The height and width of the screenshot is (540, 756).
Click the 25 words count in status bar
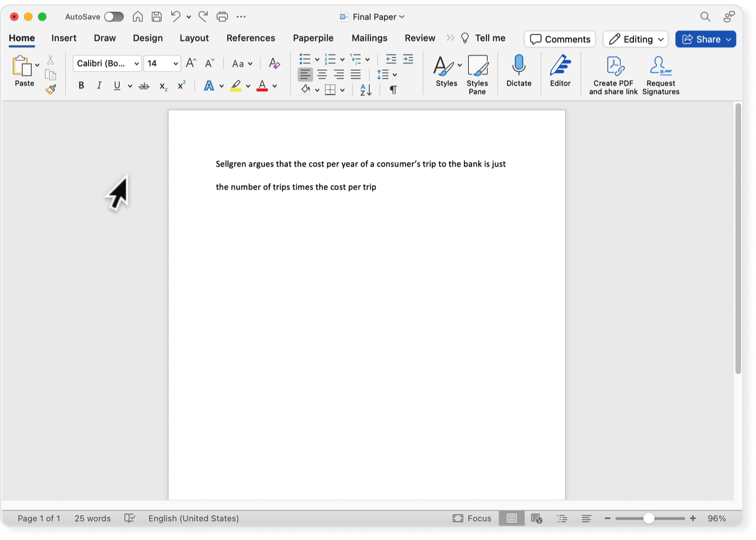point(92,518)
